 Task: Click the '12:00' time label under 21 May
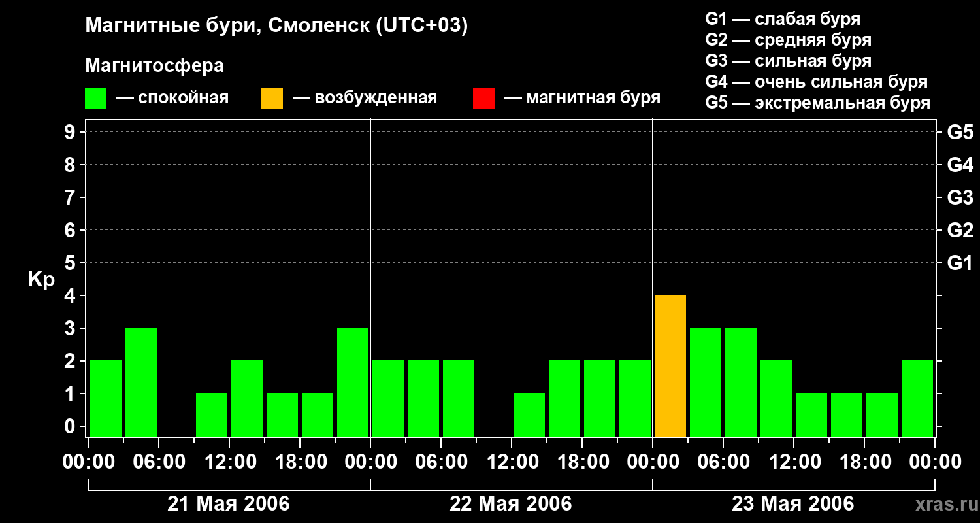click(229, 462)
